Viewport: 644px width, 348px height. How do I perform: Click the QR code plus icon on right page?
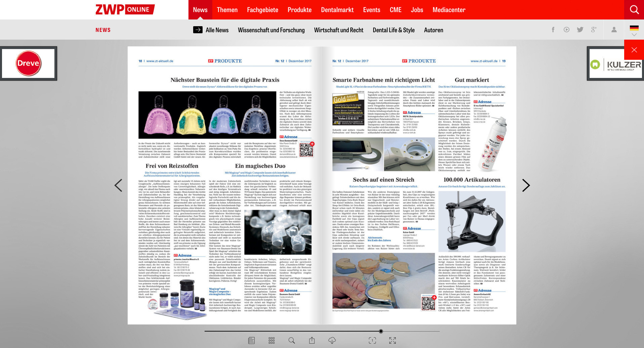pyautogui.click(x=434, y=297)
